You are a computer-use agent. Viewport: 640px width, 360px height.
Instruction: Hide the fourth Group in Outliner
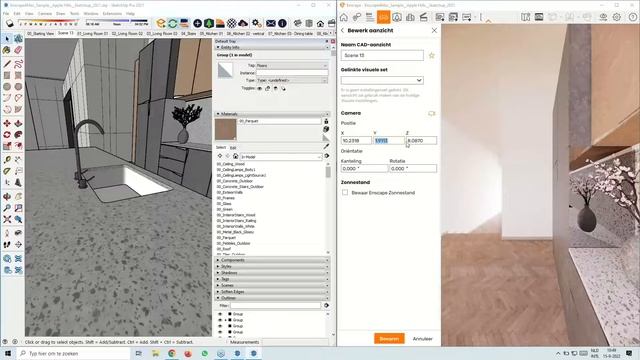click(x=220, y=332)
